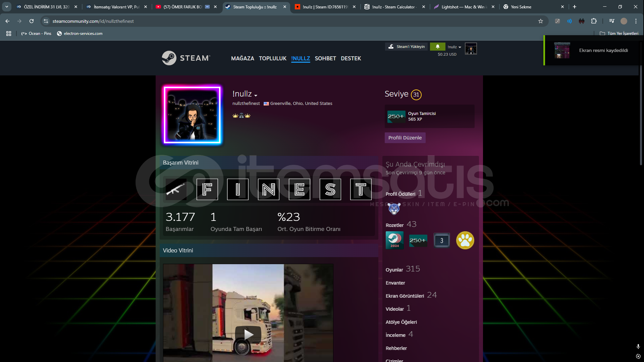
Task: Click the Profili Düzenle button
Action: tap(405, 138)
